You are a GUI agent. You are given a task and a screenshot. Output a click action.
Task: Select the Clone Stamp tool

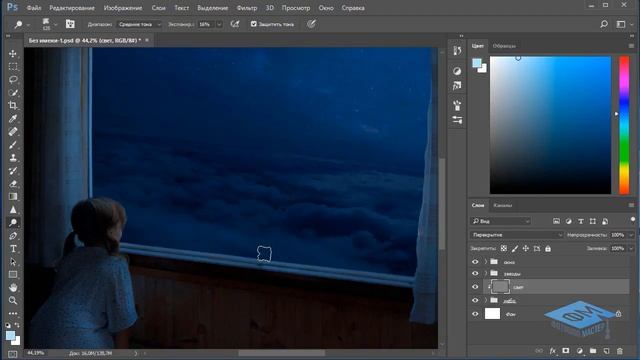[x=13, y=158]
